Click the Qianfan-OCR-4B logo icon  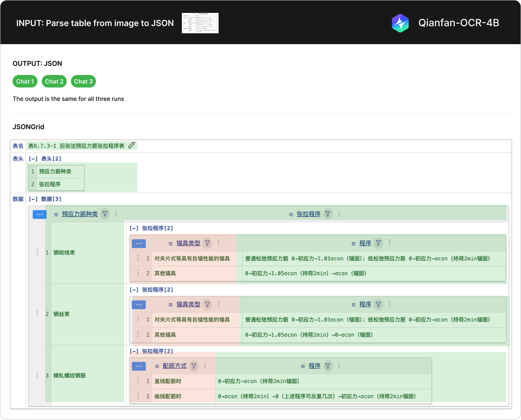click(400, 23)
